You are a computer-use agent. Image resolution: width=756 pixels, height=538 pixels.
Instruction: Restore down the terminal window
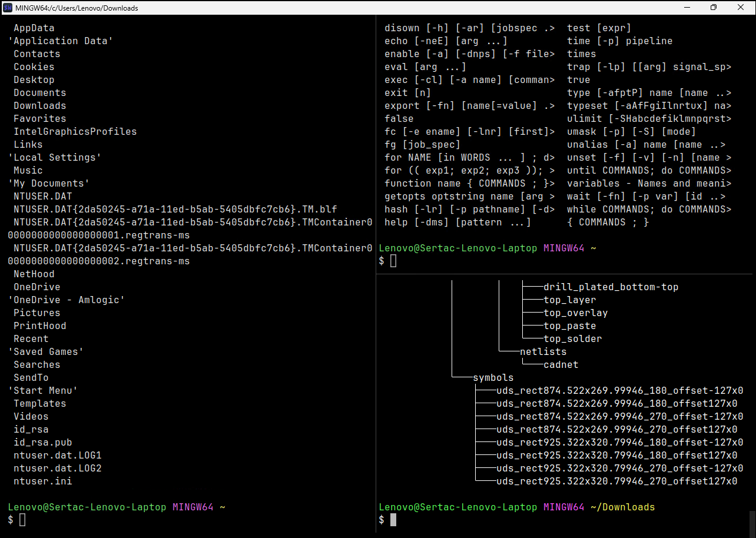pyautogui.click(x=714, y=8)
